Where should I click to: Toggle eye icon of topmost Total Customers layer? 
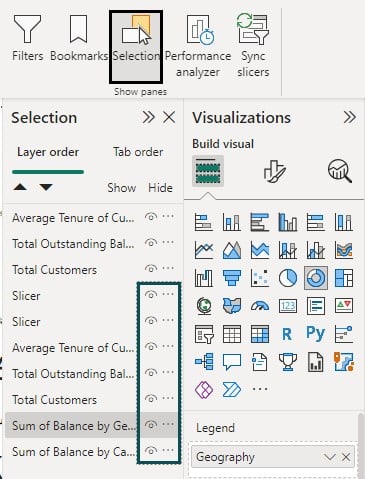pos(151,268)
